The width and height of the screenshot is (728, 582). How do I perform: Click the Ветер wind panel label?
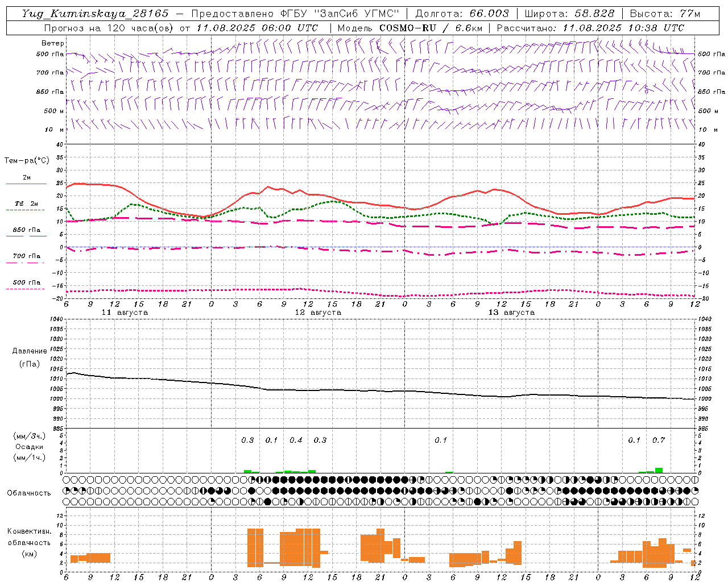[x=53, y=43]
